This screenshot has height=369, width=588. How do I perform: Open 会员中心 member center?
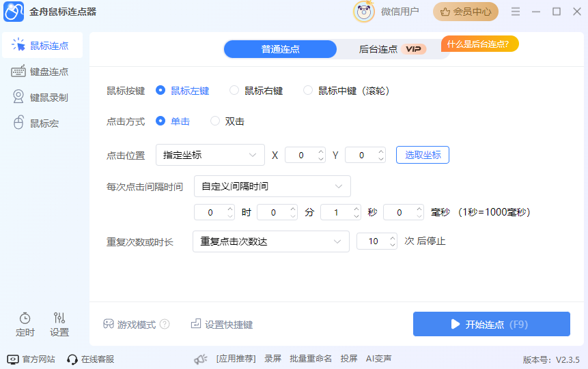tap(465, 12)
